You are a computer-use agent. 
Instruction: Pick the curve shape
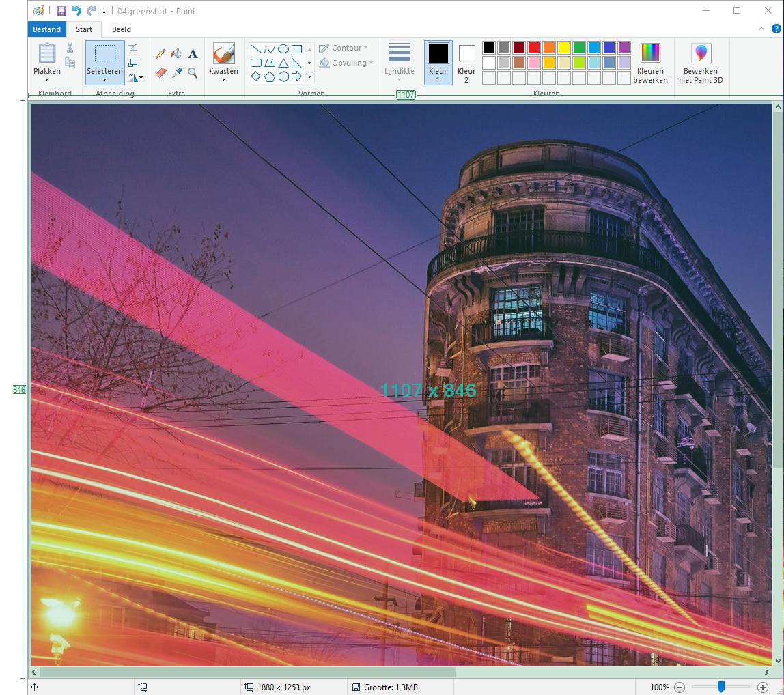(x=270, y=49)
